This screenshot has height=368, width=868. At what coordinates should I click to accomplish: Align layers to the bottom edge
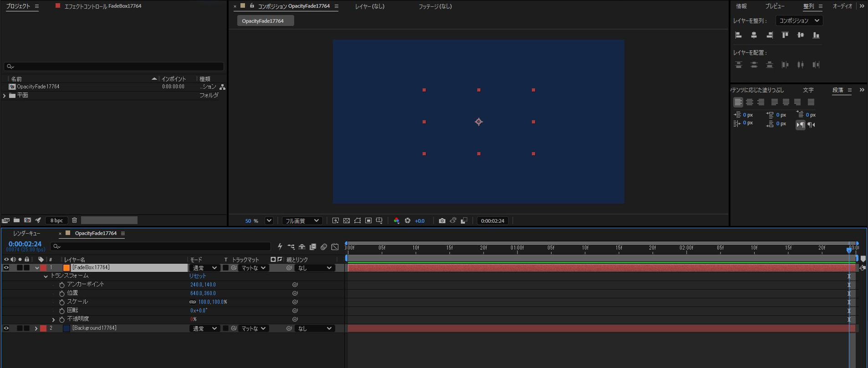[816, 35]
